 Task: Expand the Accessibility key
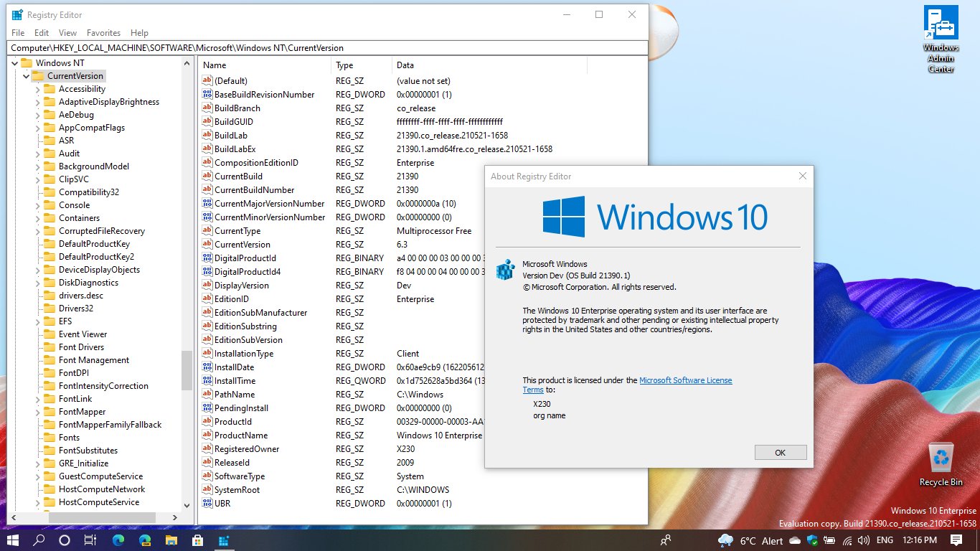tap(38, 89)
